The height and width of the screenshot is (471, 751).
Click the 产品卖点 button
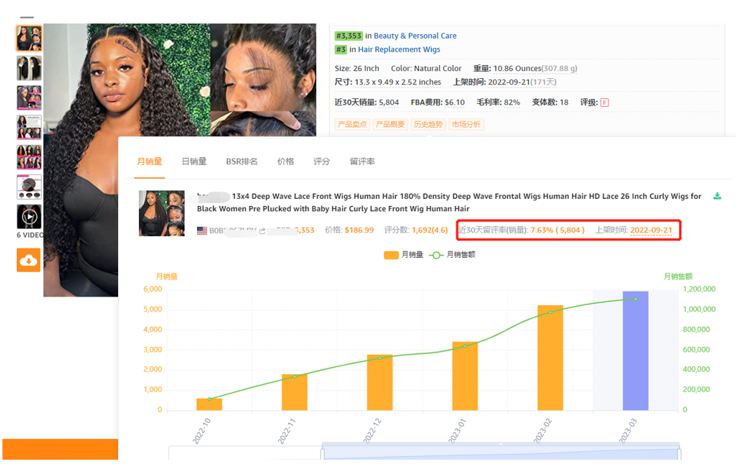[x=352, y=125]
